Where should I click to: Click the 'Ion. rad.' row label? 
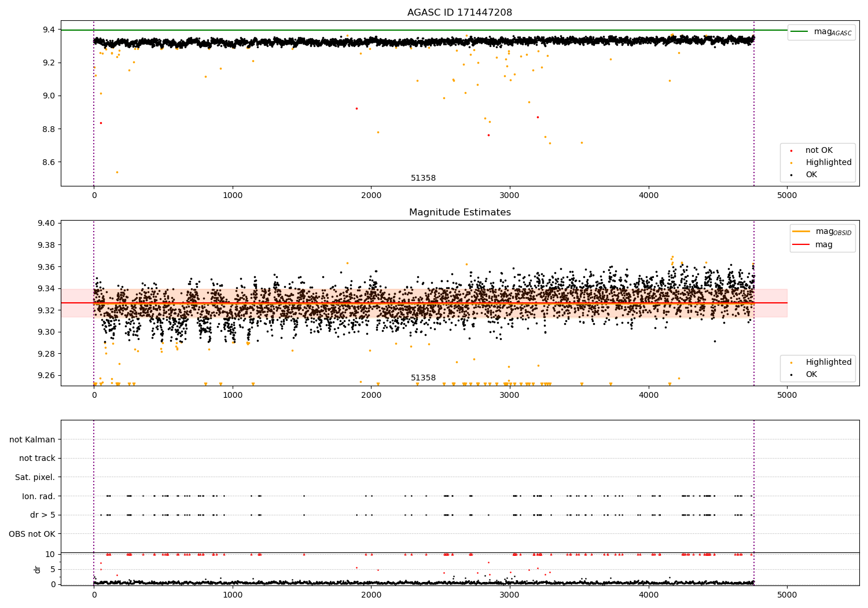click(x=39, y=496)
